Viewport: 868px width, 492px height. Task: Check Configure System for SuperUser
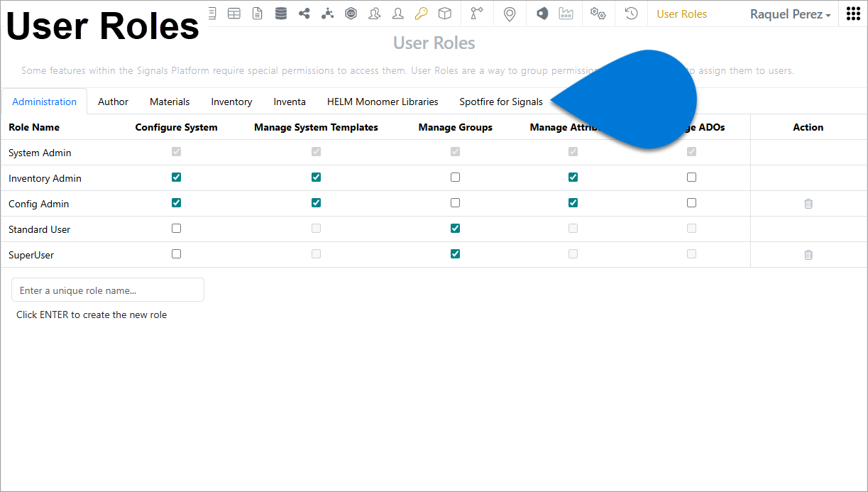[177, 254]
